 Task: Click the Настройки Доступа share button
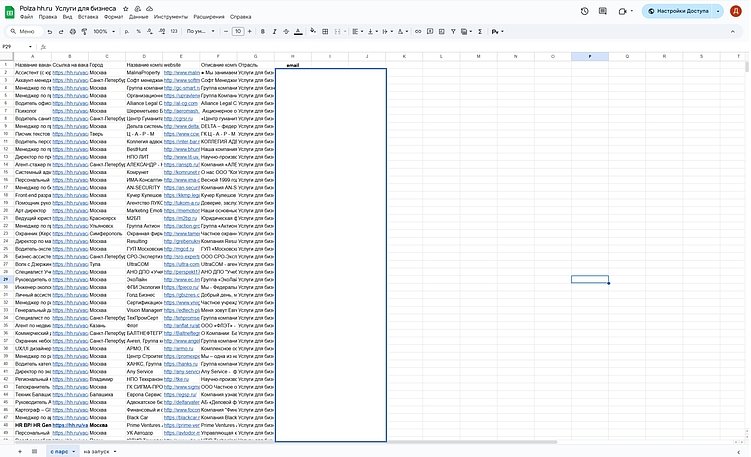click(679, 11)
